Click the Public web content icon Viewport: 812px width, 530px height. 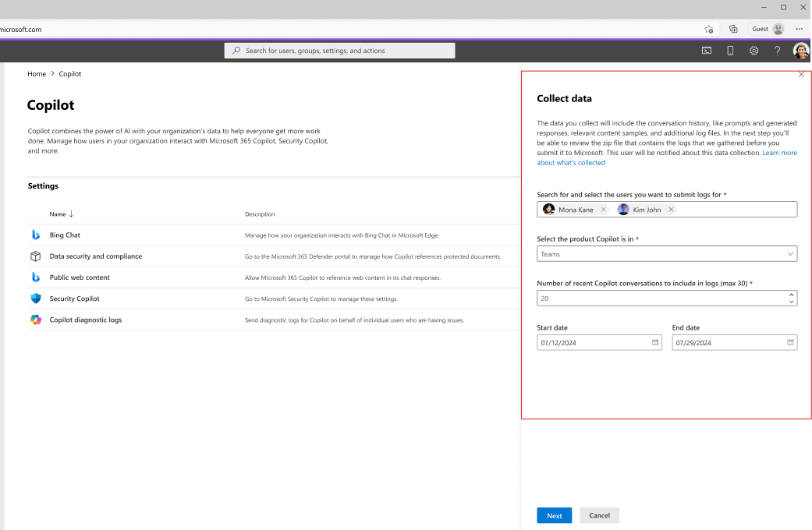coord(36,277)
